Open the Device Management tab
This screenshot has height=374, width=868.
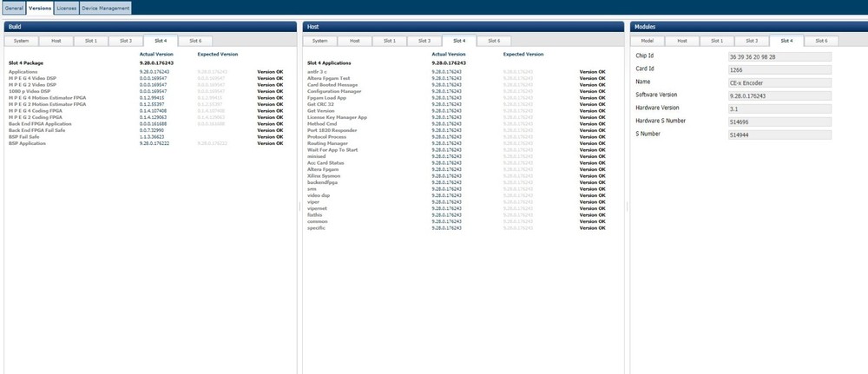click(x=105, y=9)
